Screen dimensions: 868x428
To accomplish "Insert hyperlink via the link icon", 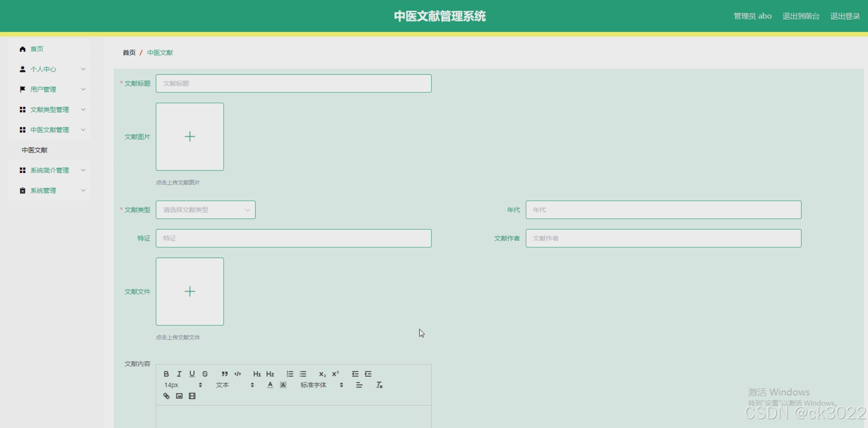I will pos(166,396).
